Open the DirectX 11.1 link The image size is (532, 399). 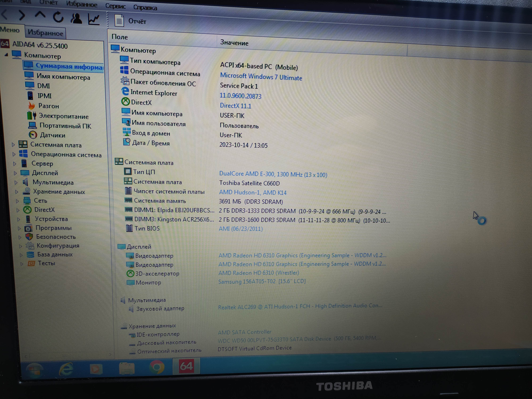point(235,106)
